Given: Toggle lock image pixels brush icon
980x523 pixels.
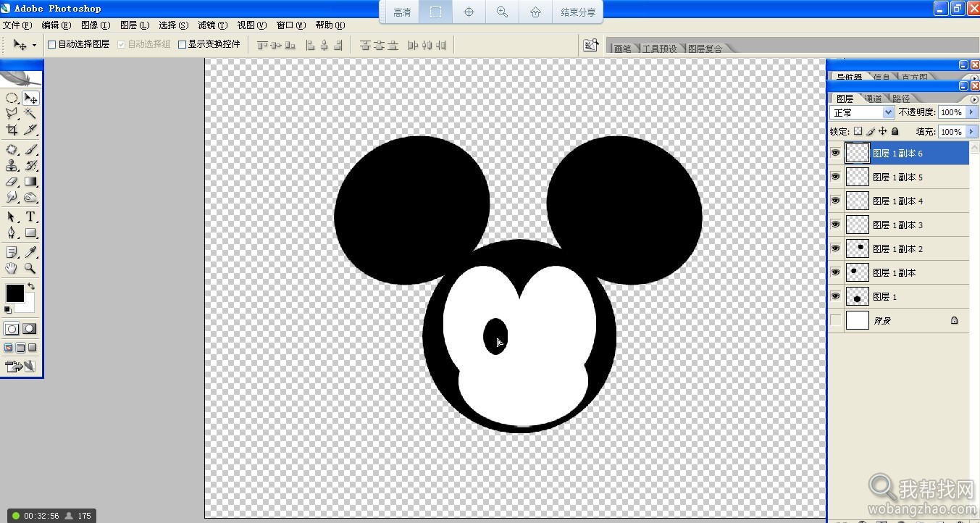Looking at the screenshot, I should pyautogui.click(x=871, y=131).
